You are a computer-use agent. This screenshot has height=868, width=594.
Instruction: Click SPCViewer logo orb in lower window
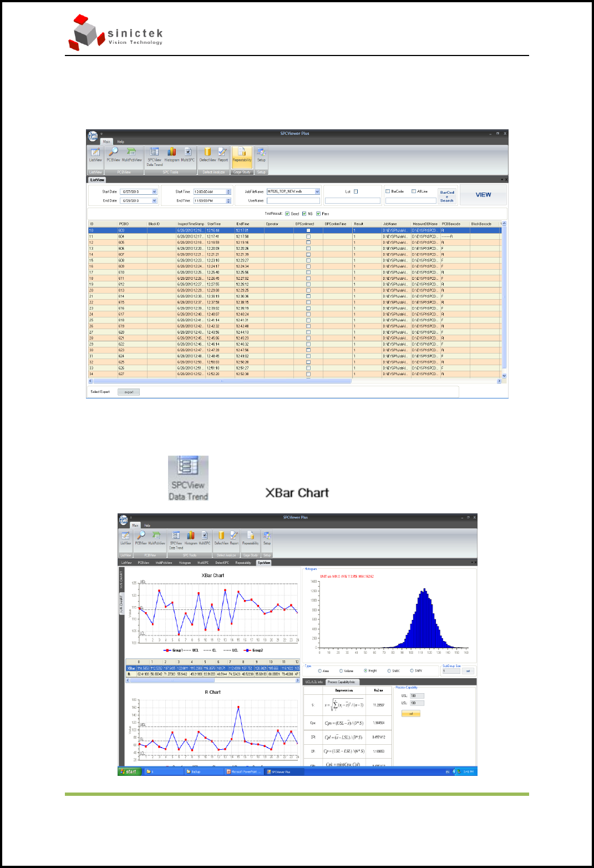click(123, 519)
